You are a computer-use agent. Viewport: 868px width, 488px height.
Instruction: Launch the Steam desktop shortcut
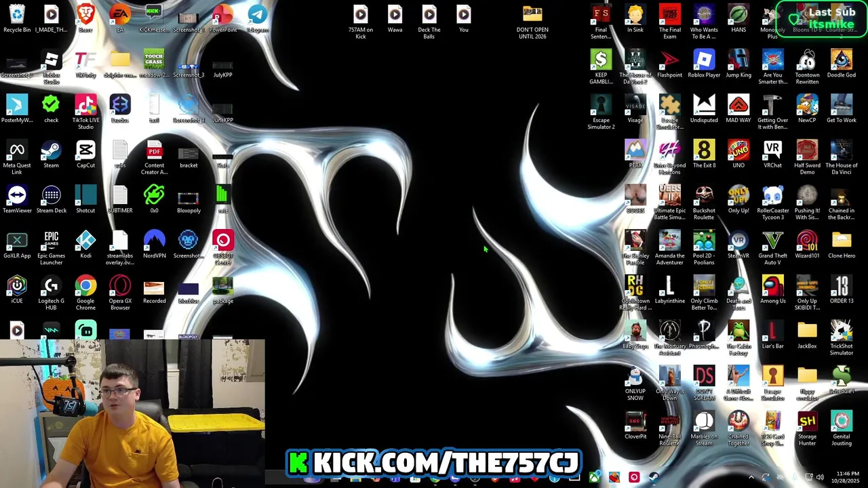coord(51,155)
